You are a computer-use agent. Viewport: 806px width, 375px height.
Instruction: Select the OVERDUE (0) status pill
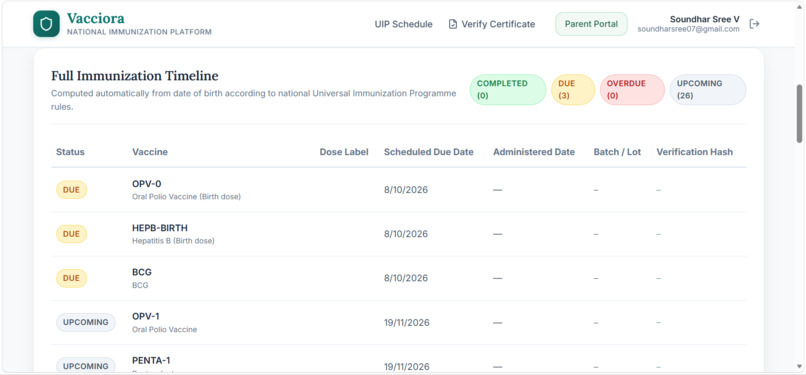point(632,89)
